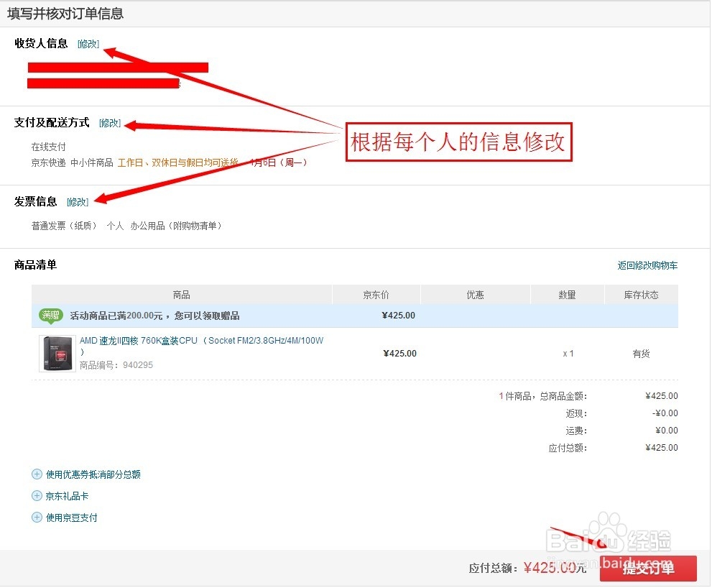Click 工作日、双休日与假日均可送货 text
This screenshot has height=588, width=712.
tap(178, 162)
